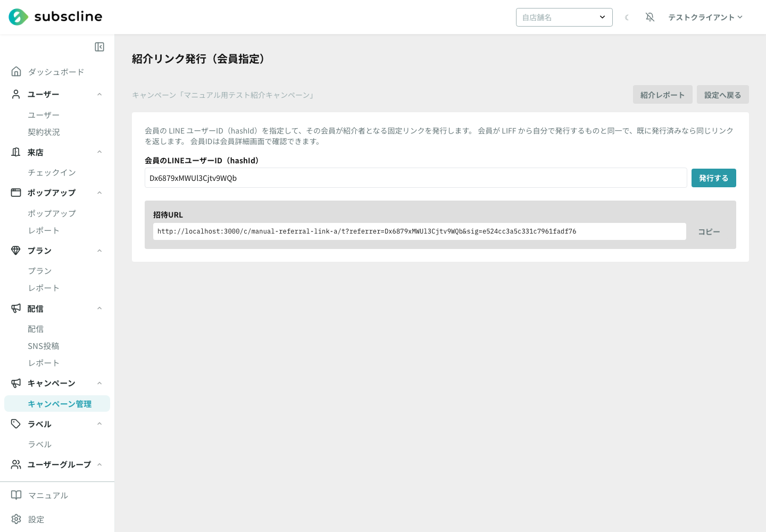Open the プラン sub-item
766x532 pixels.
point(40,271)
